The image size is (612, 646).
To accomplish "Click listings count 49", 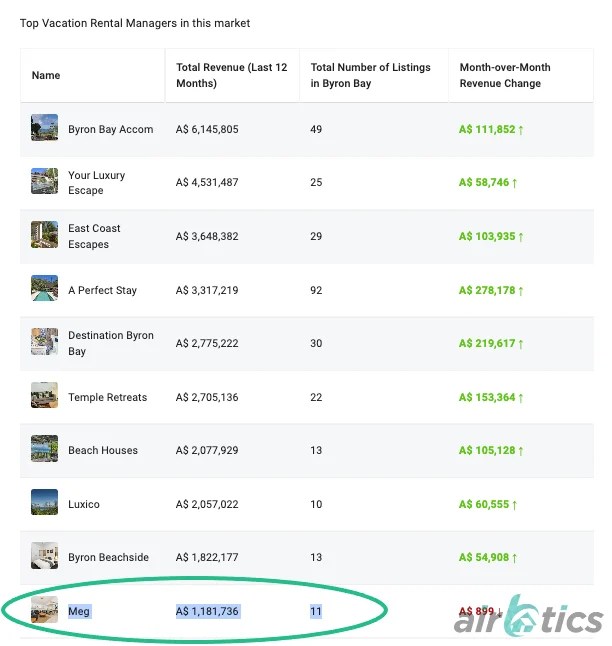I will tap(316, 129).
